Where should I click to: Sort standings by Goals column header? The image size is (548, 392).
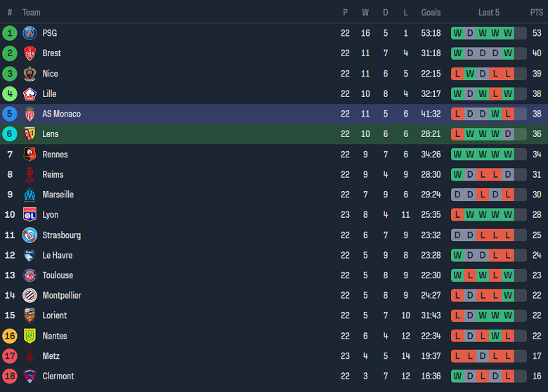[x=431, y=13]
